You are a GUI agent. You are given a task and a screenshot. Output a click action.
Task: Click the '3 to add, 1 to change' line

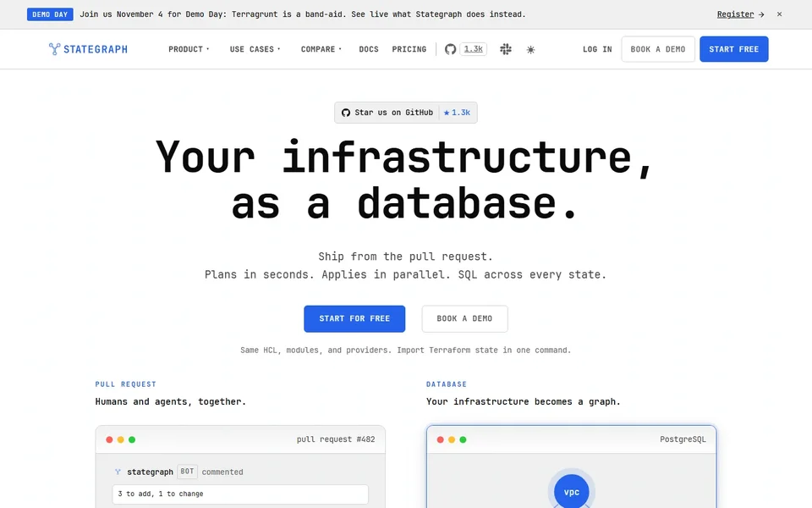(x=240, y=494)
